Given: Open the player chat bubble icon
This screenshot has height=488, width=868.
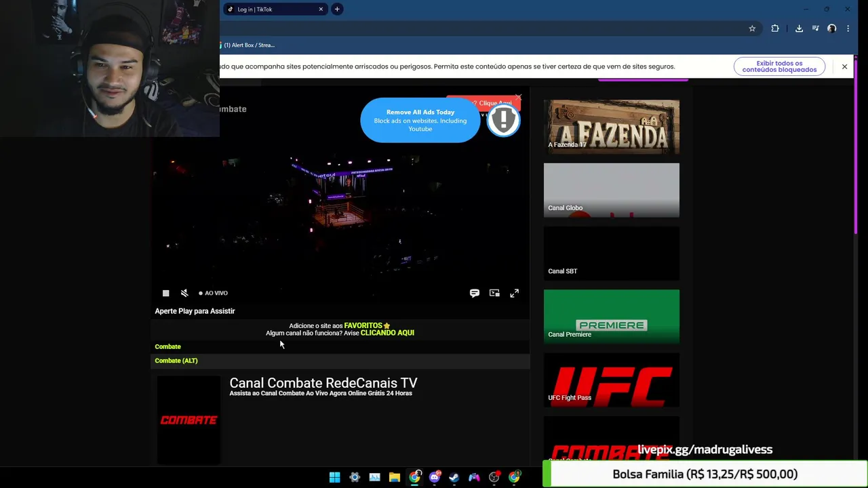Looking at the screenshot, I should 475,293.
